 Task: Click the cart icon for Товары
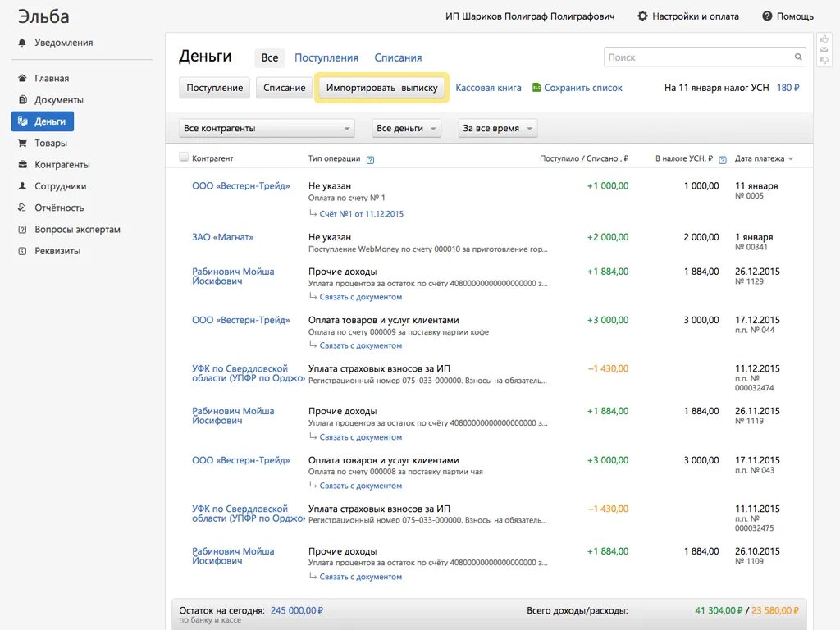(x=22, y=143)
